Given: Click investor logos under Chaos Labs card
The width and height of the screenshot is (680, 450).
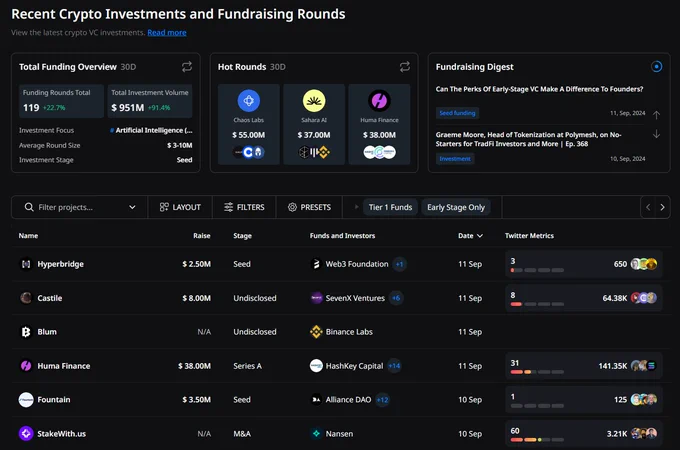Looking at the screenshot, I should click(249, 152).
